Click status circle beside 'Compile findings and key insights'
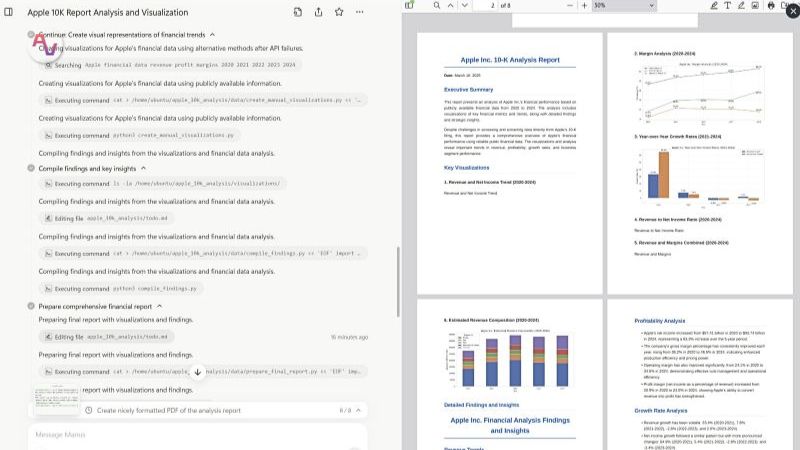The width and height of the screenshot is (800, 450). pos(31,168)
